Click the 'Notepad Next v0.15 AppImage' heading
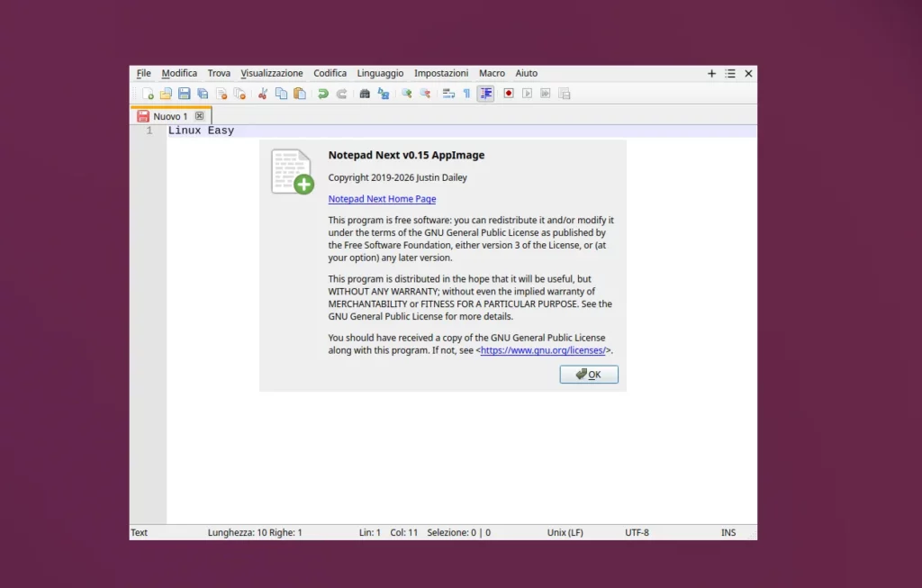The height and width of the screenshot is (588, 922). click(x=406, y=155)
